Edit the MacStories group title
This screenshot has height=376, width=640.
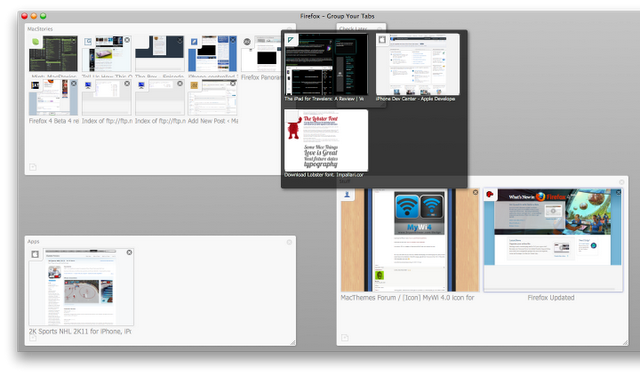coord(40,29)
